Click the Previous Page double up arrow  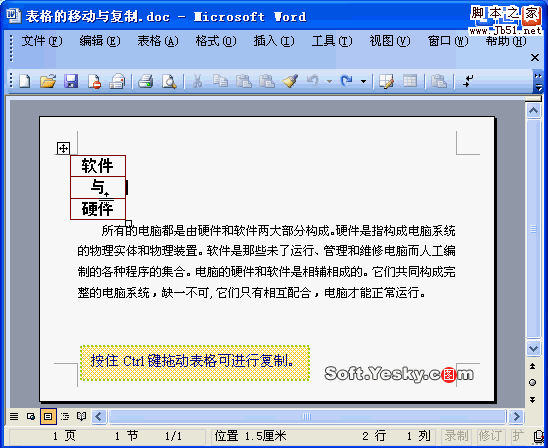click(x=533, y=366)
